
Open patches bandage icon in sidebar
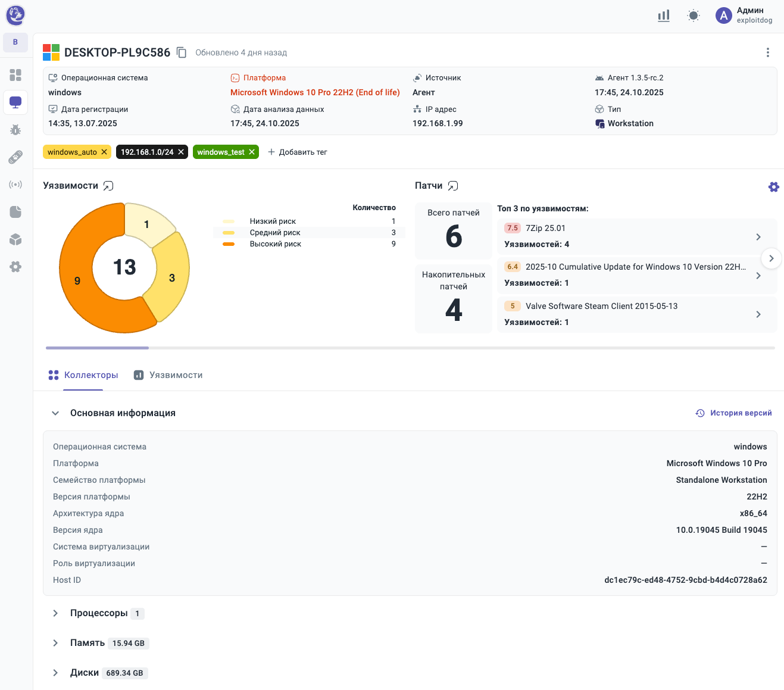pyautogui.click(x=15, y=157)
